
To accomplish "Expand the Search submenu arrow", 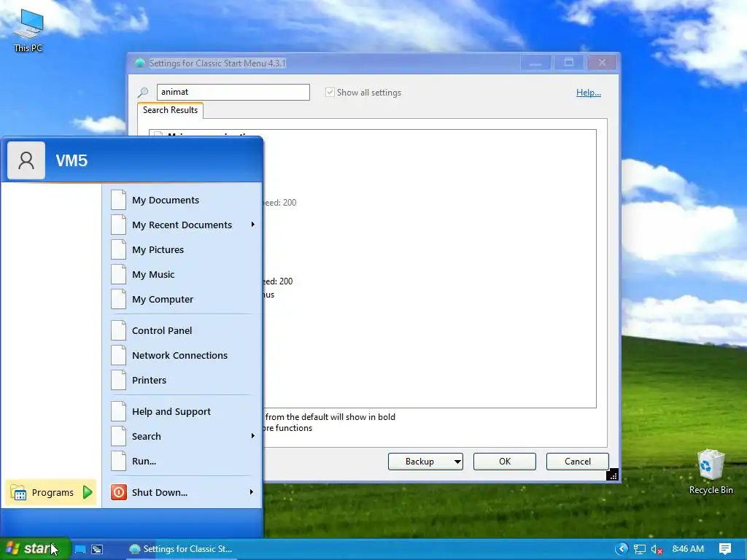I will (x=253, y=436).
